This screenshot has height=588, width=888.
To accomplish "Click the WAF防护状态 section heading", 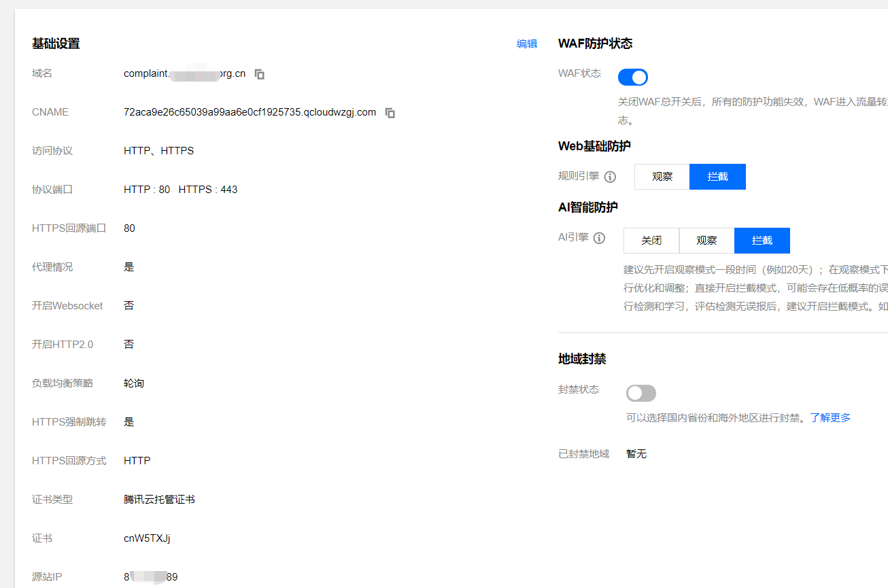I will point(596,44).
